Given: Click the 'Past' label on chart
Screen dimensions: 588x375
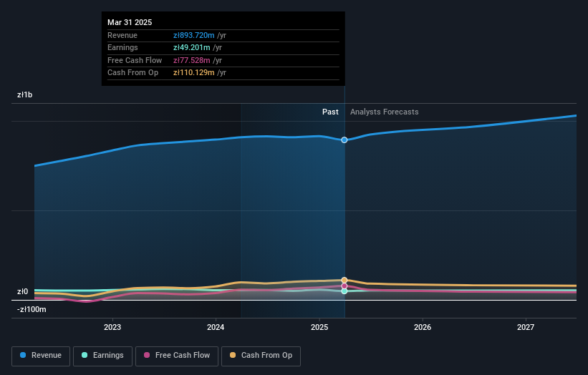Looking at the screenshot, I should point(330,112).
